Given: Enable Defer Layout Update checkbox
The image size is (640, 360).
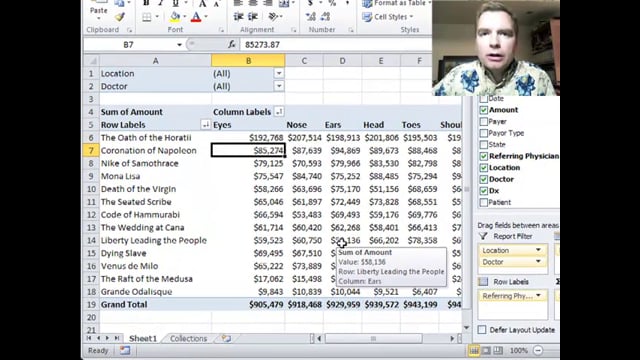Looking at the screenshot, I should click(482, 330).
